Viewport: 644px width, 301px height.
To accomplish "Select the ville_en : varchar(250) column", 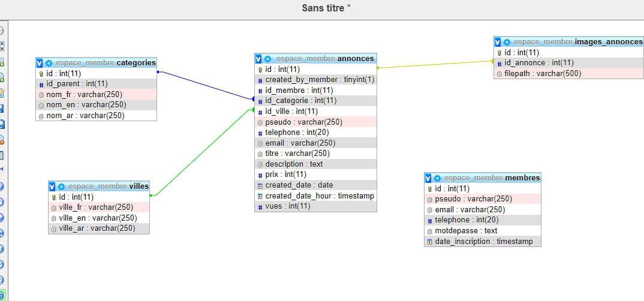I will pos(99,218).
